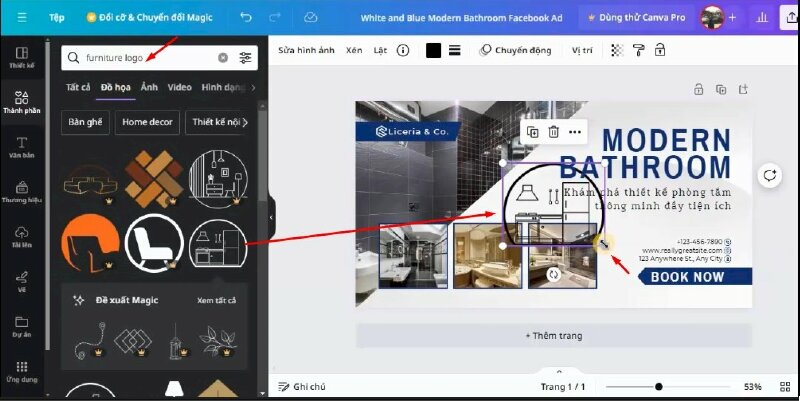Open the black color swatch
Image resolution: width=800 pixels, height=401 pixels.
tap(433, 49)
